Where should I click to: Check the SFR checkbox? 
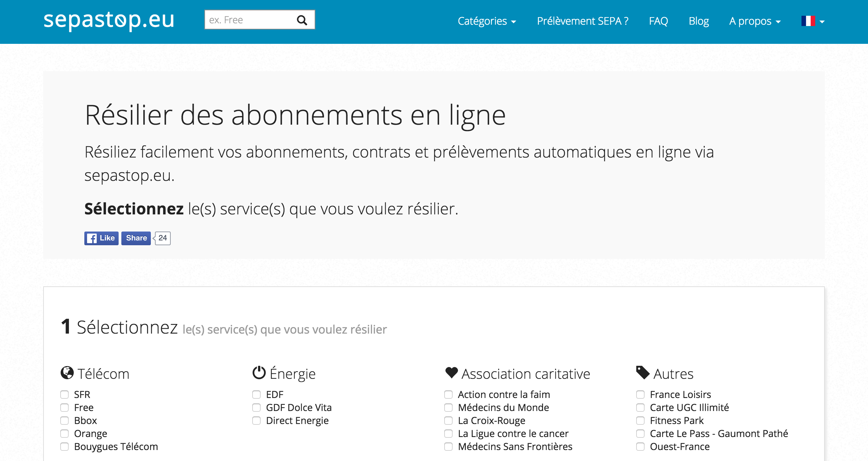click(x=64, y=395)
